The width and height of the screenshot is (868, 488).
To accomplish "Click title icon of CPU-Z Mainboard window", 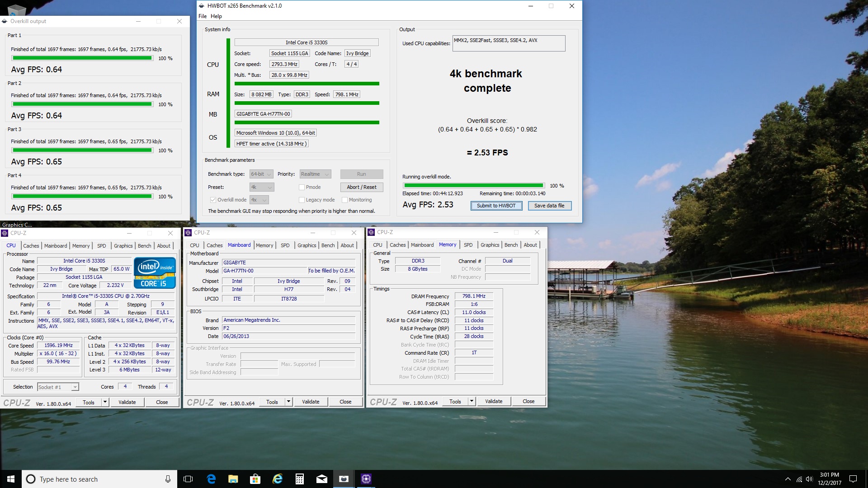I will pos(188,233).
